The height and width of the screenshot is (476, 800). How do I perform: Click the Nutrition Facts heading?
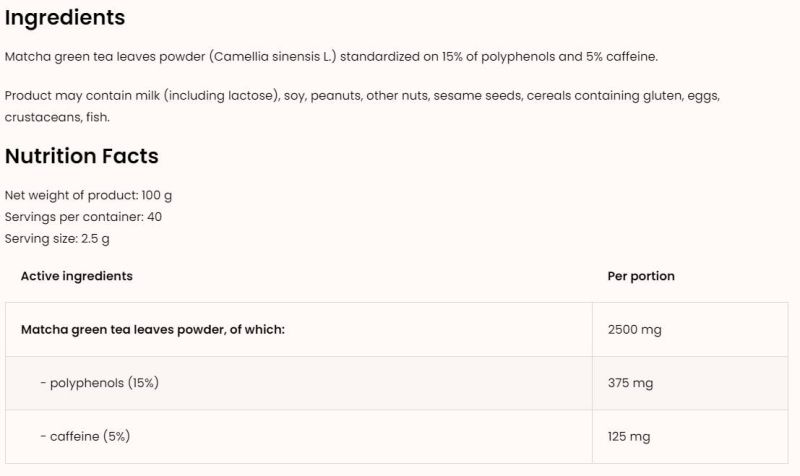81,156
